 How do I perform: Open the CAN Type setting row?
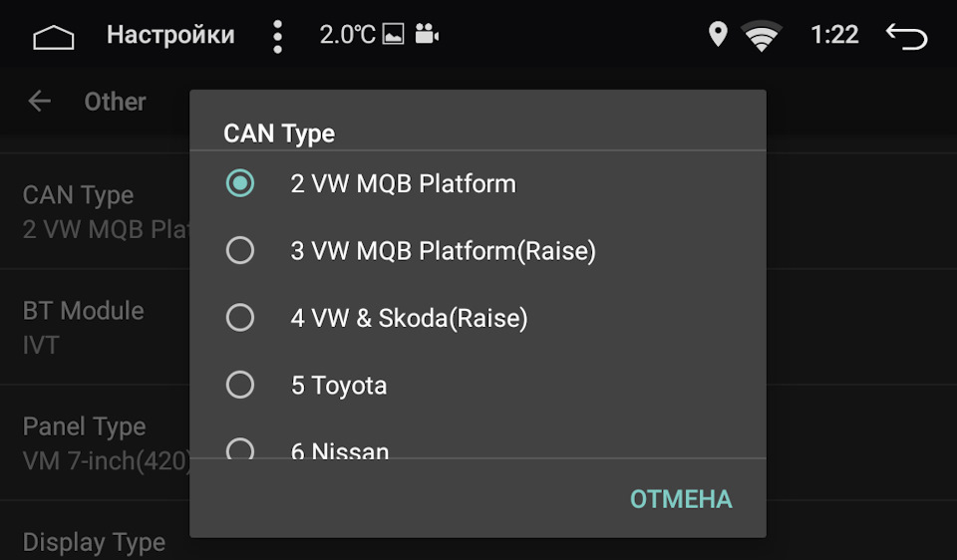click(x=95, y=211)
